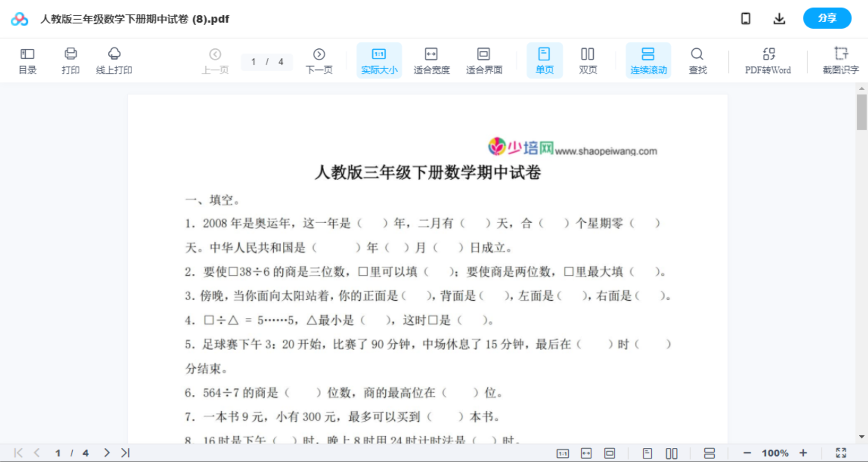Select the 打印 print icon
The height and width of the screenshot is (462, 868).
click(x=71, y=60)
